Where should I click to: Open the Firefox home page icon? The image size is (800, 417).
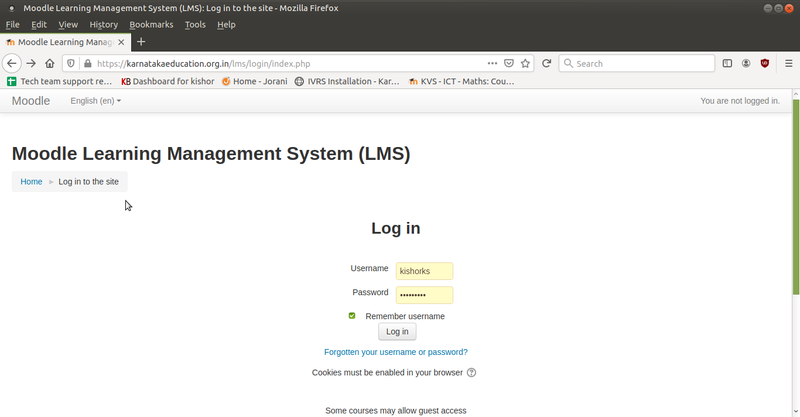tap(49, 63)
